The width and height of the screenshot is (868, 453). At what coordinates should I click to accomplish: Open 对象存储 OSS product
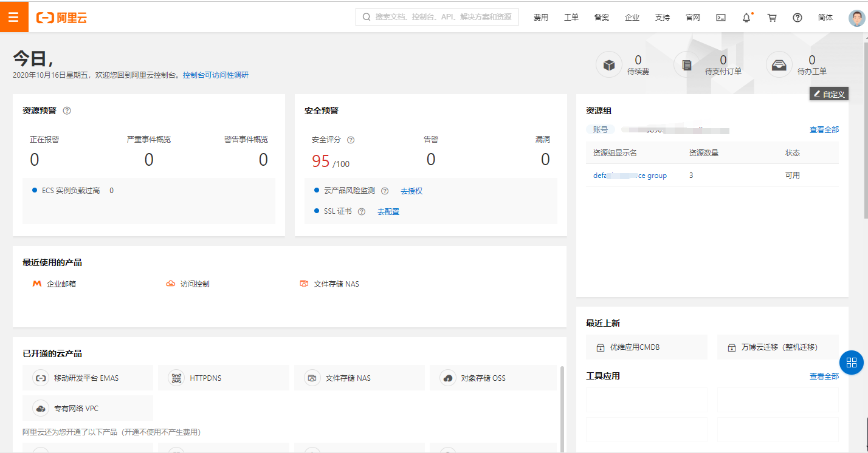(x=493, y=378)
